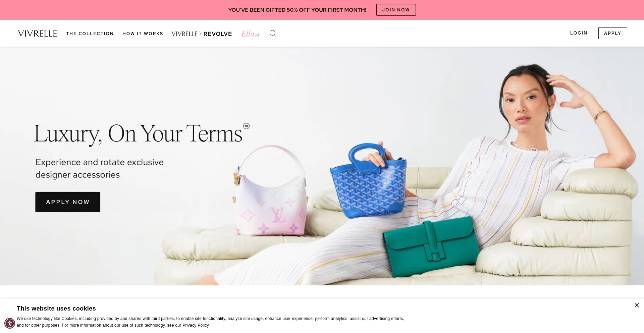Viewport: 644px width, 333px height.
Task: Click the accessibility widget icon
Action: [x=10, y=324]
